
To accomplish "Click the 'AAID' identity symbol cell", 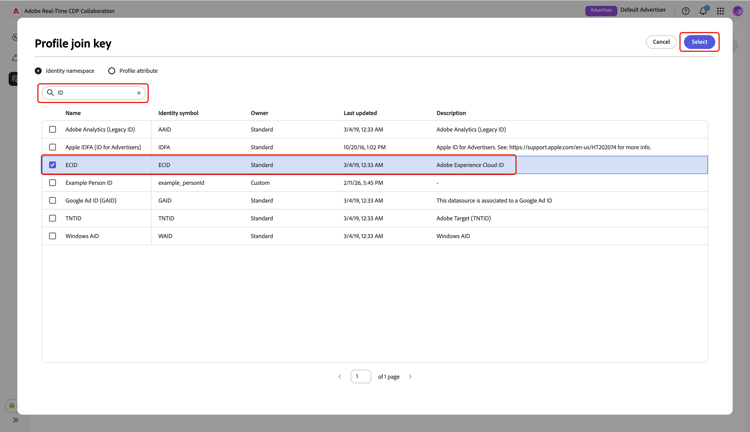I will coord(165,130).
